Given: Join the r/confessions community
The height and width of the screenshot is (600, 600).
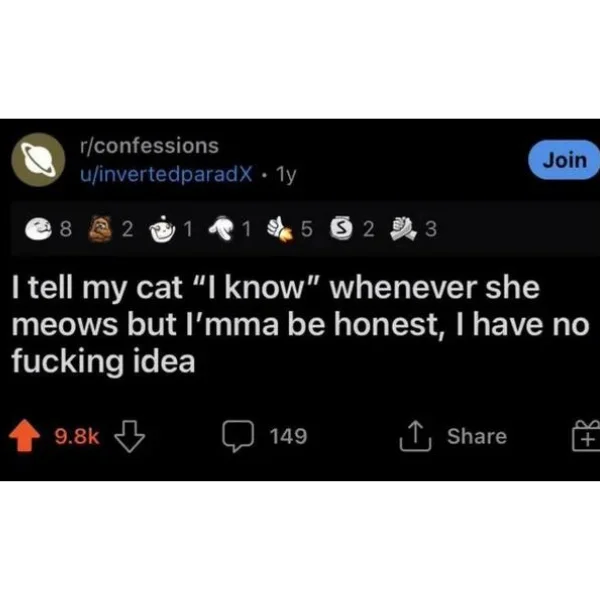Looking at the screenshot, I should [x=564, y=160].
